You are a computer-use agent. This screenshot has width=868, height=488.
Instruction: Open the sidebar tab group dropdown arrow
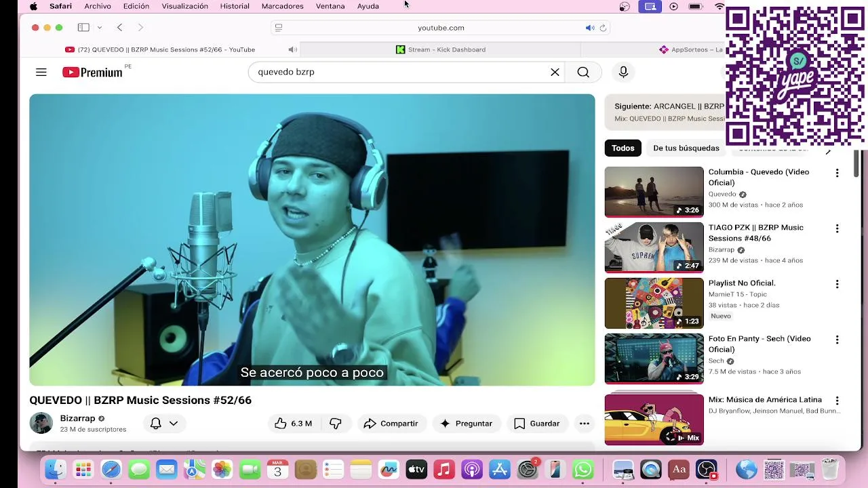[x=100, y=27]
